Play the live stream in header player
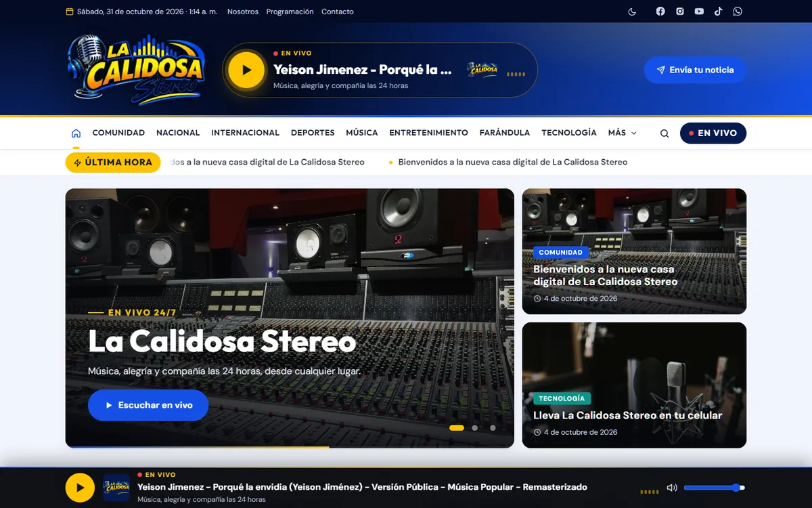The width and height of the screenshot is (812, 508). (246, 70)
